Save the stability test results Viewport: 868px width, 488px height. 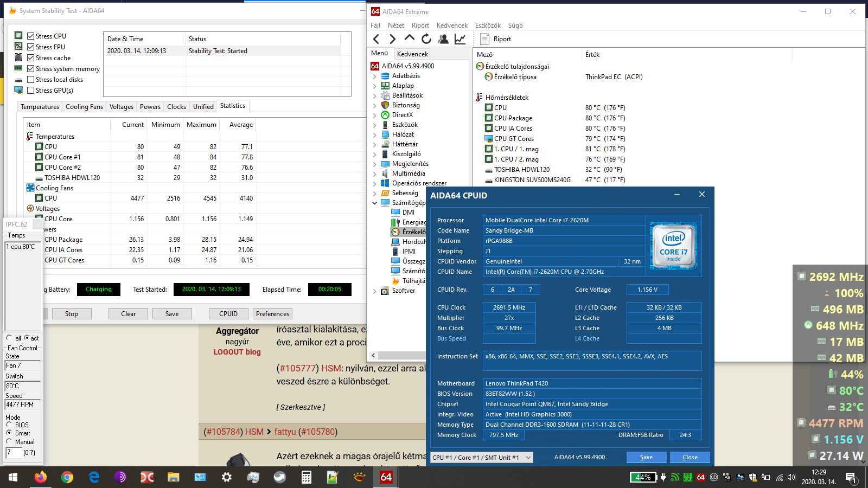point(171,314)
